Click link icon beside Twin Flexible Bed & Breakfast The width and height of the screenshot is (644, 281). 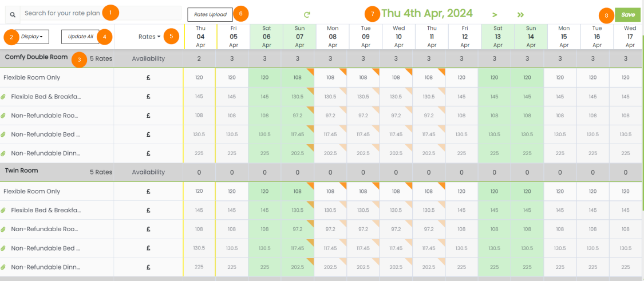tap(4, 211)
